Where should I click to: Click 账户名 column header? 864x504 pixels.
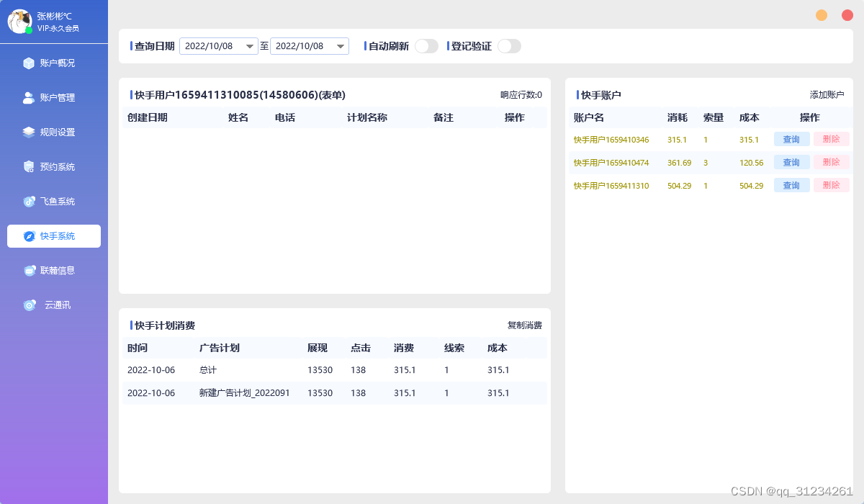point(589,117)
